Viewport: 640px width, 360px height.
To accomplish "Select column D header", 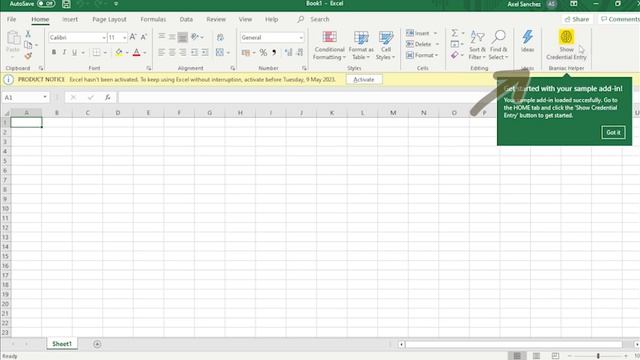I will point(118,113).
